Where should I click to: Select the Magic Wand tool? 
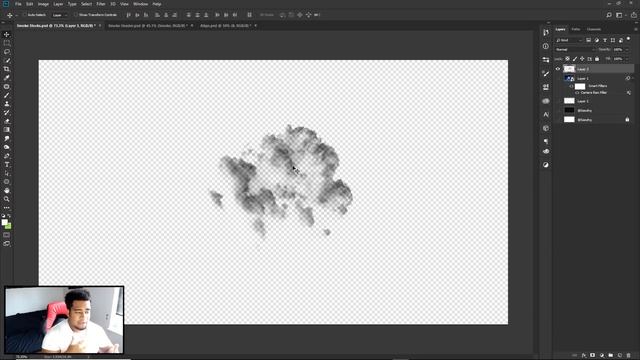coord(7,60)
